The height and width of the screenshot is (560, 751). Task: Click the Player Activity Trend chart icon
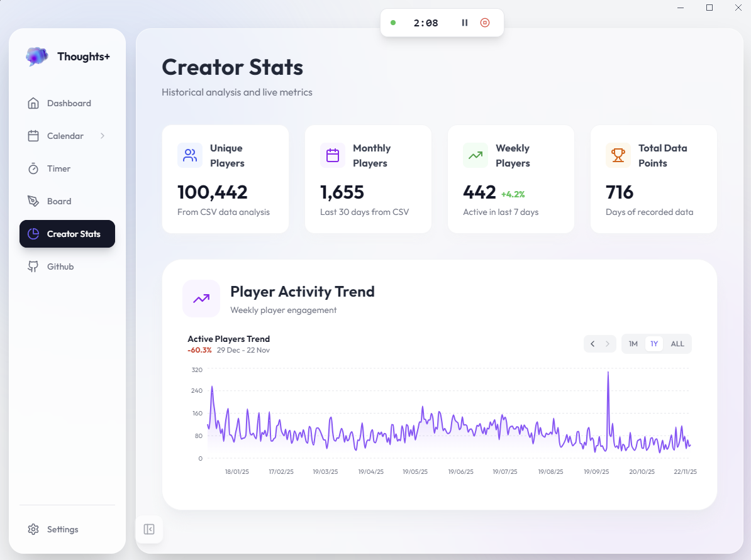201,299
